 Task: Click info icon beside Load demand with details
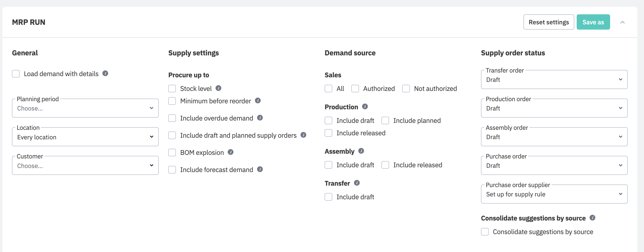105,73
